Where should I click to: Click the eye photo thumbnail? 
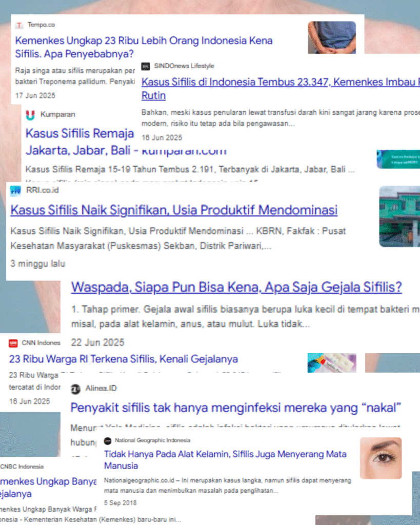[x=381, y=458]
